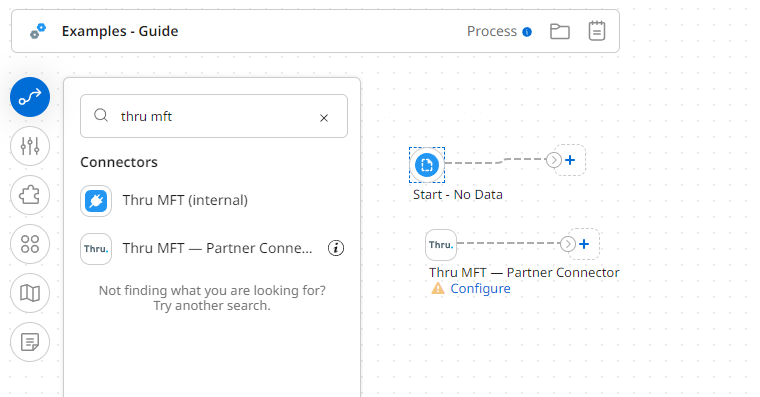Image resolution: width=760 pixels, height=397 pixels.
Task: Open the folder icon in header
Action: click(559, 32)
